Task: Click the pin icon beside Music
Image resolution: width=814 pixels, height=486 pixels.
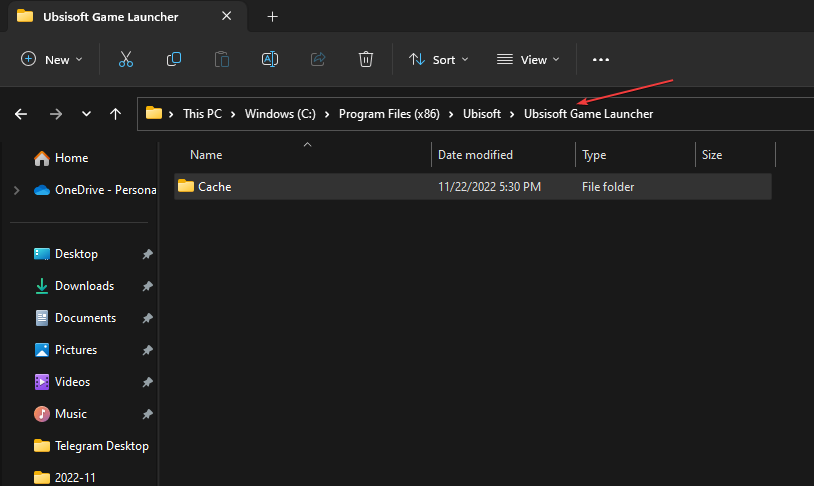Action: [147, 414]
